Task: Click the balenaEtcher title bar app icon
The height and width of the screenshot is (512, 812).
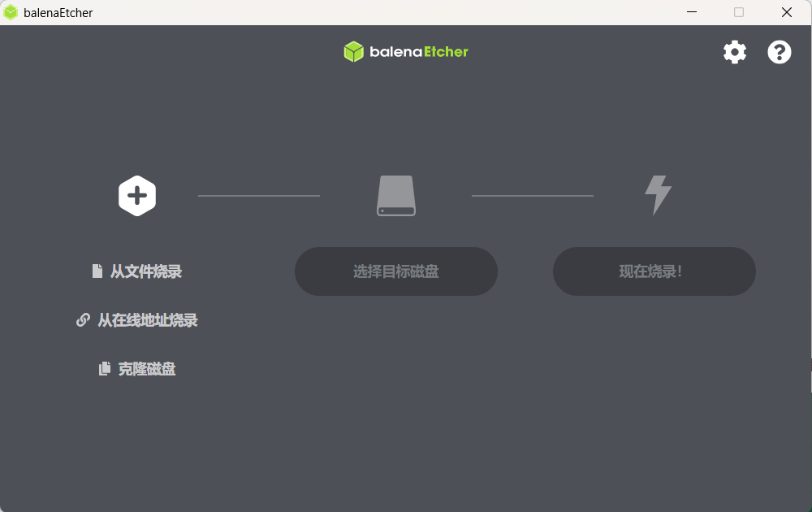Action: [11, 12]
